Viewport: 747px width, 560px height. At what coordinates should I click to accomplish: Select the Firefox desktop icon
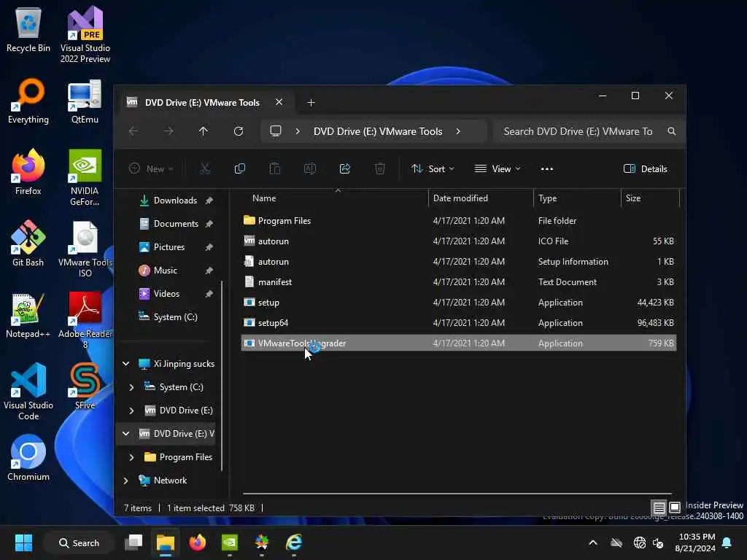click(x=28, y=172)
